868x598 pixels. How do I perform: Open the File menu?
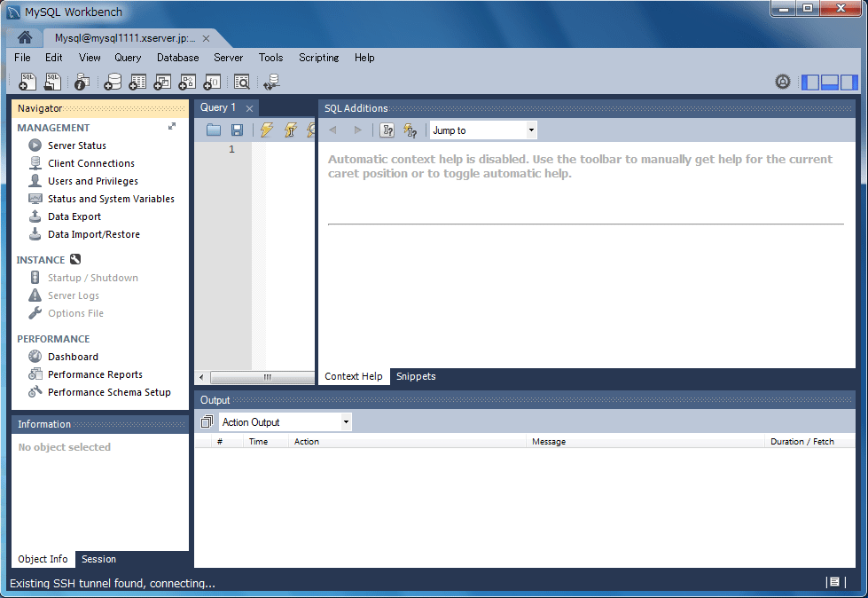(23, 58)
